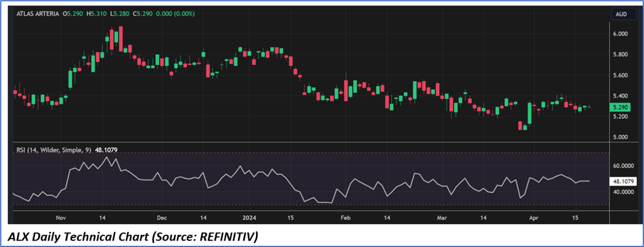Click the green 5.290 price tag
The width and height of the screenshot is (644, 247).
tap(621, 107)
